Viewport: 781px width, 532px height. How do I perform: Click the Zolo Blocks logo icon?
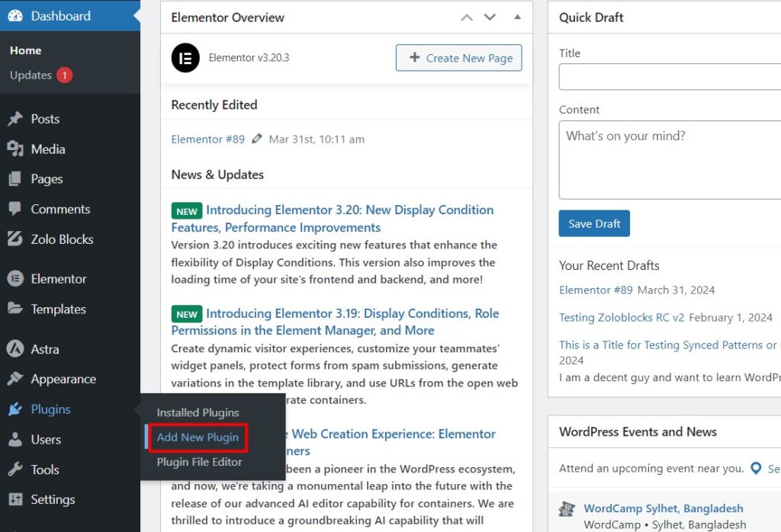coord(15,239)
